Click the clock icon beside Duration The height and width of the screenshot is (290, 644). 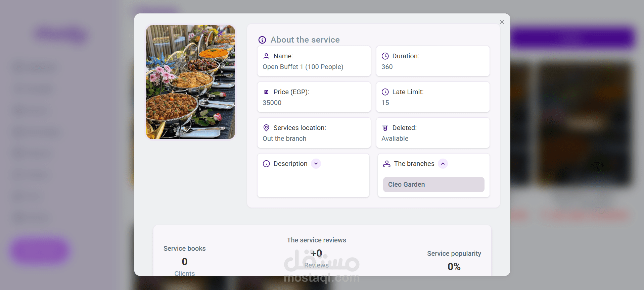click(385, 56)
